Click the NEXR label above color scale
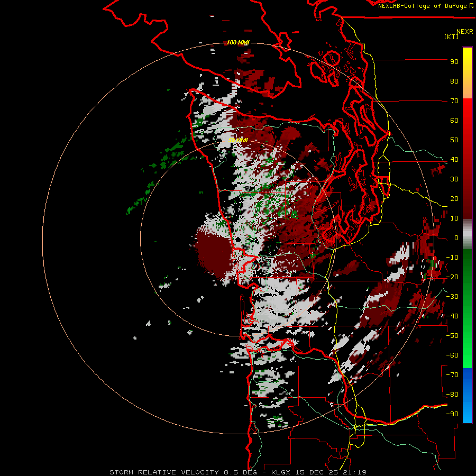Viewport: 476px width, 476px height. [x=465, y=32]
